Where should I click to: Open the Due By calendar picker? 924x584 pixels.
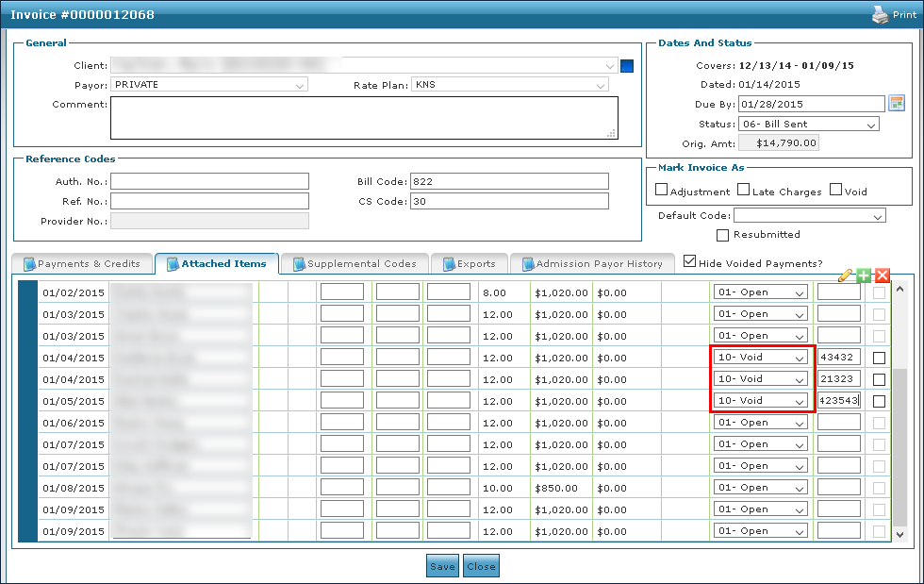click(x=897, y=103)
